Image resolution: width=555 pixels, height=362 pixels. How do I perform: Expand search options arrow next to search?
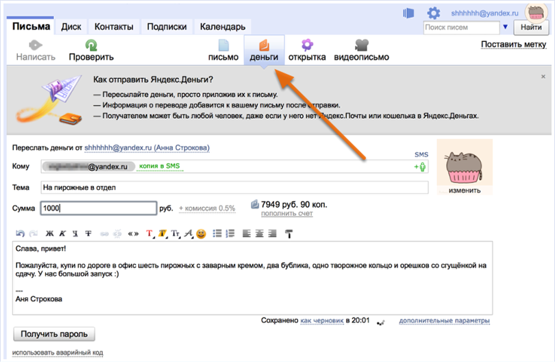[x=505, y=27]
